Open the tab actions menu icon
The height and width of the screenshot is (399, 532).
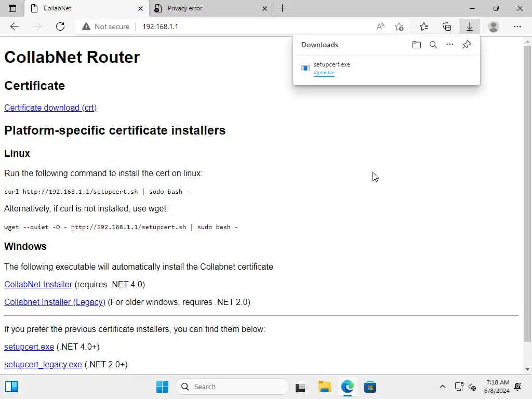(12, 8)
